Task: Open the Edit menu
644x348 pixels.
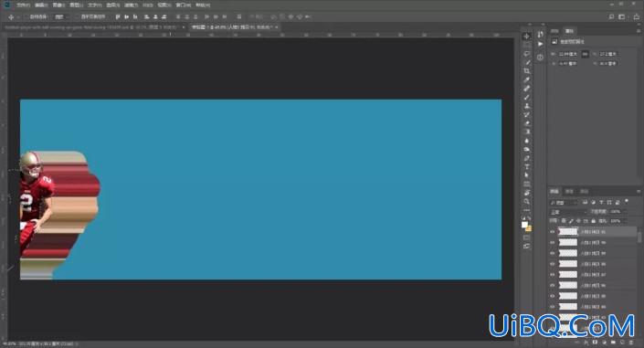Action: coord(41,5)
